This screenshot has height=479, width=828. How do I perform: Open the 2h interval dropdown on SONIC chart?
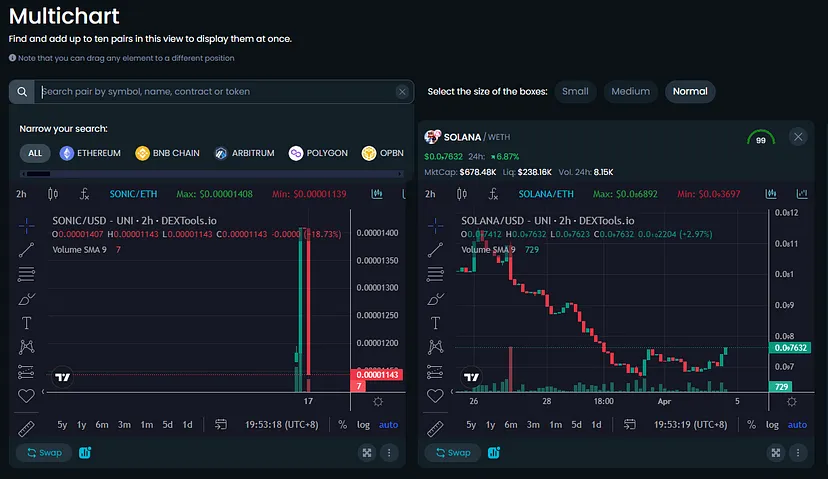[22, 194]
